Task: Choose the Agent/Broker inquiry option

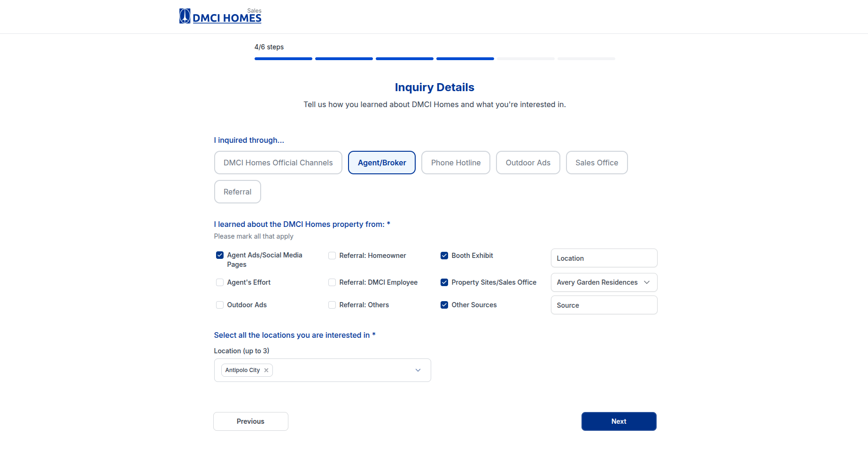Action: pos(382,163)
